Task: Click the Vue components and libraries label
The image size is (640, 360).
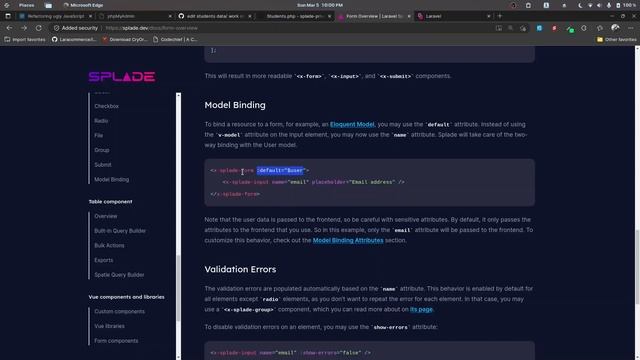Action: point(127,297)
